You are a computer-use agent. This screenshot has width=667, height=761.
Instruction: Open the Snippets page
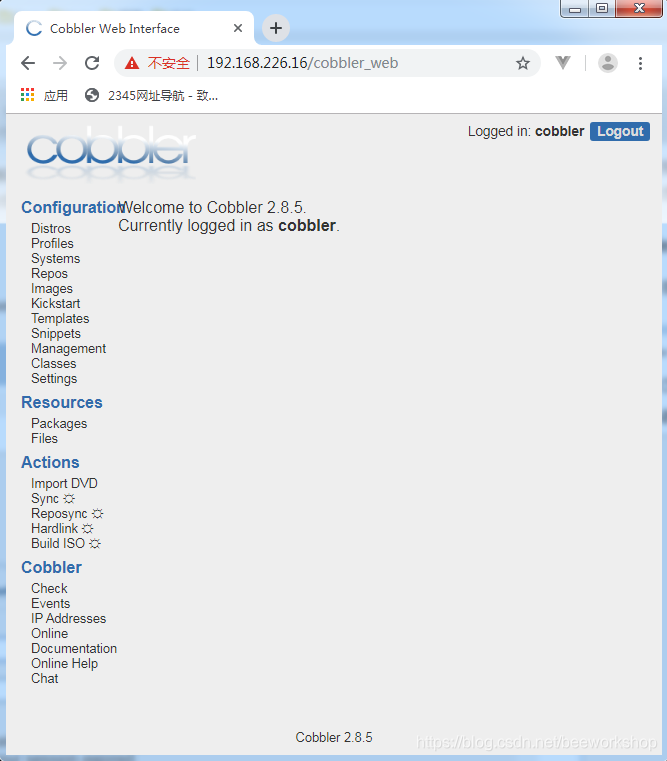(x=56, y=334)
